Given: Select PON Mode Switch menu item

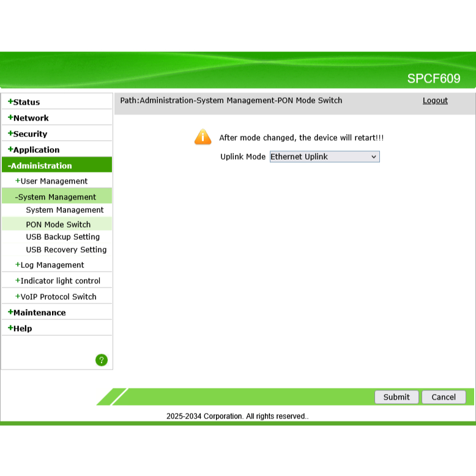Looking at the screenshot, I should tap(58, 225).
